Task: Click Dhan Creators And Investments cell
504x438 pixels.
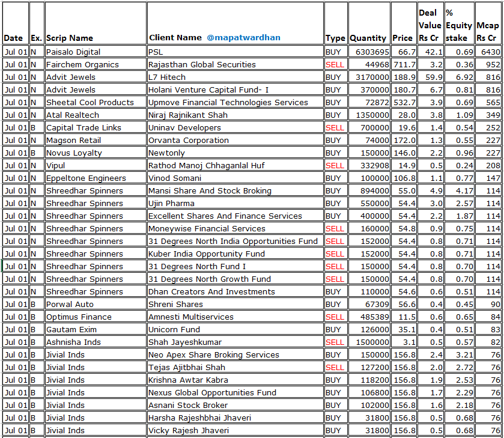Action: click(x=235, y=291)
